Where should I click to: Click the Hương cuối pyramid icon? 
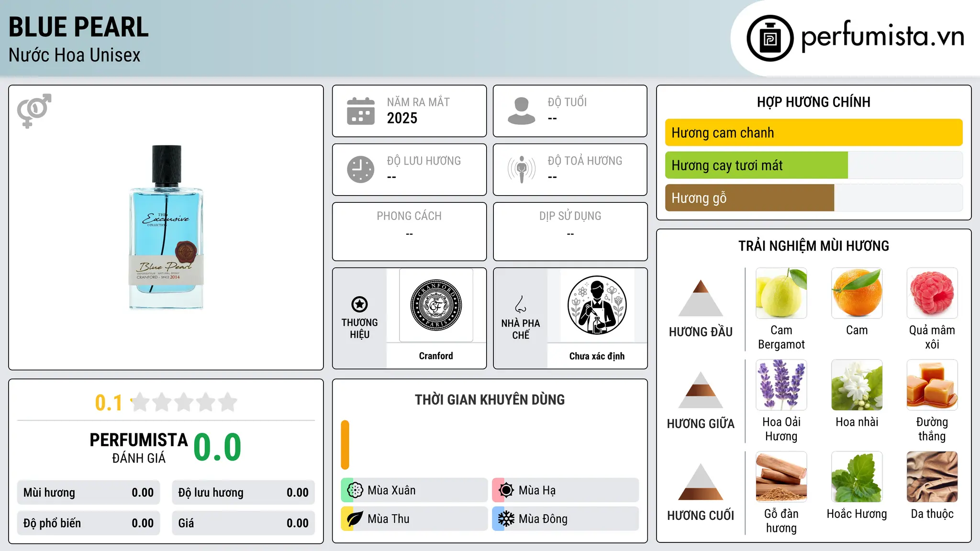pos(701,482)
